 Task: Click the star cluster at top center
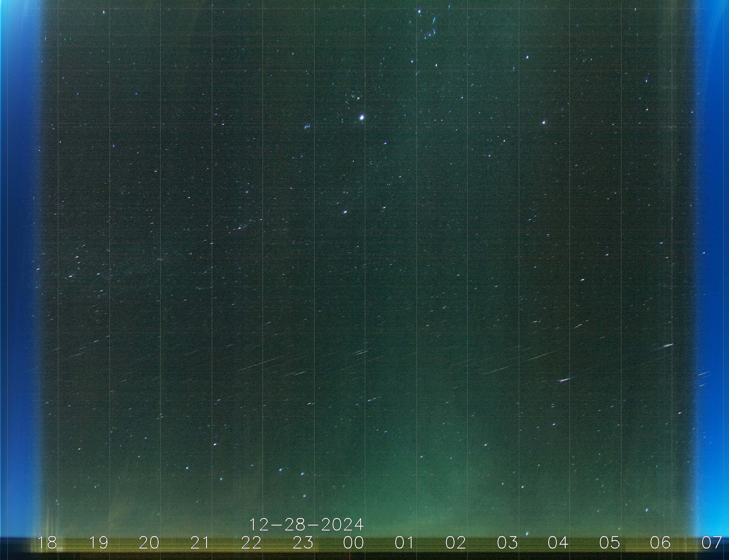pyautogui.click(x=429, y=25)
